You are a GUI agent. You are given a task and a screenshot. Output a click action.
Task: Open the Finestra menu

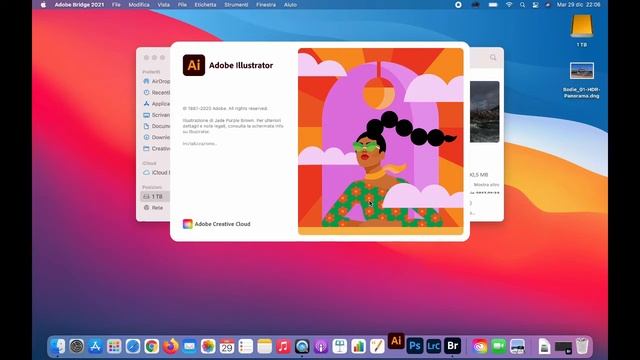[x=266, y=5]
